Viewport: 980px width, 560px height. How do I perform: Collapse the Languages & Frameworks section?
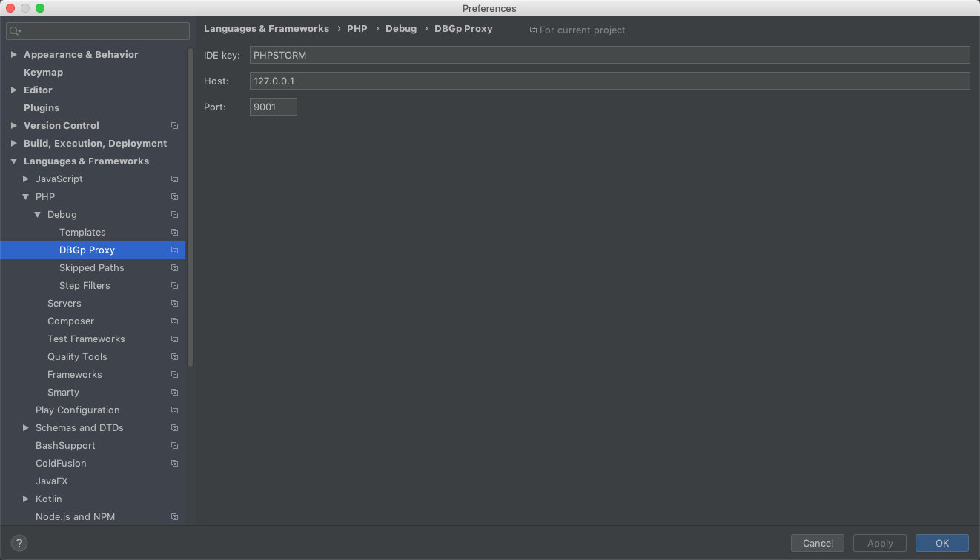click(x=13, y=161)
